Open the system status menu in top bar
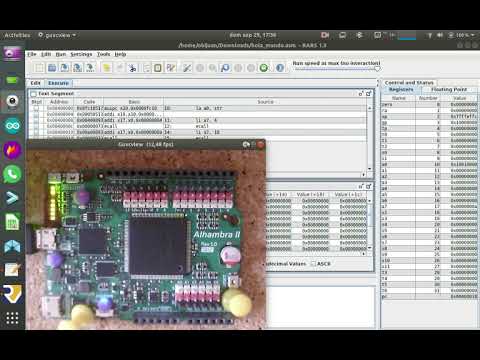Viewport: 480px width, 360px height. [451, 35]
